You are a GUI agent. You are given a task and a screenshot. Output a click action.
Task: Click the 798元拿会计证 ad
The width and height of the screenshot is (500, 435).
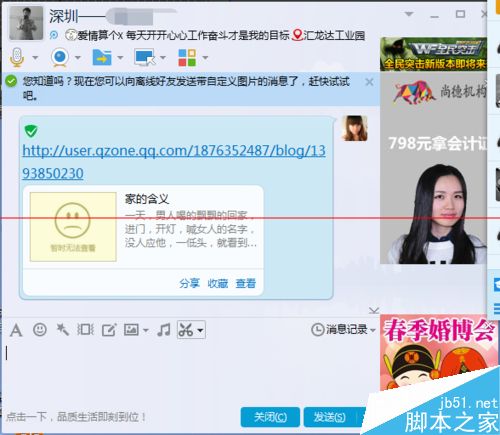click(x=433, y=168)
